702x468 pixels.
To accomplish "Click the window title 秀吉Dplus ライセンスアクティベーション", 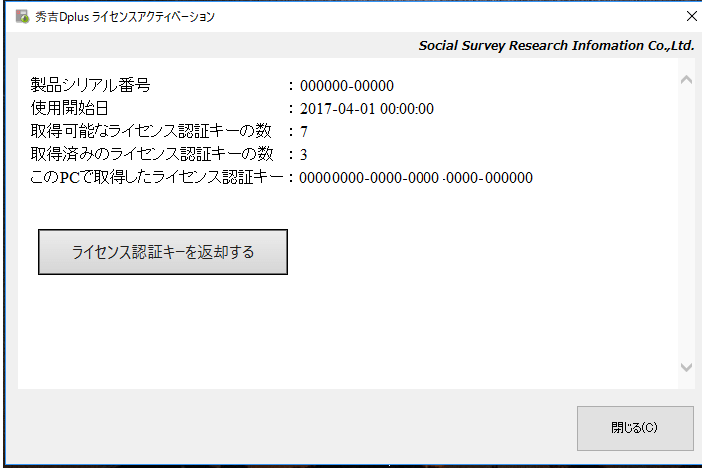I will (x=125, y=17).
